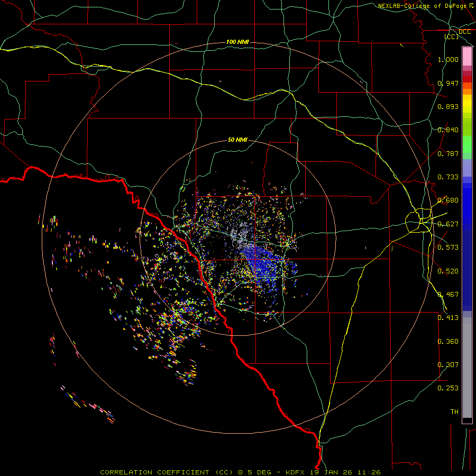Click the DCC label above color scale
The height and width of the screenshot is (476, 476).
point(464,32)
